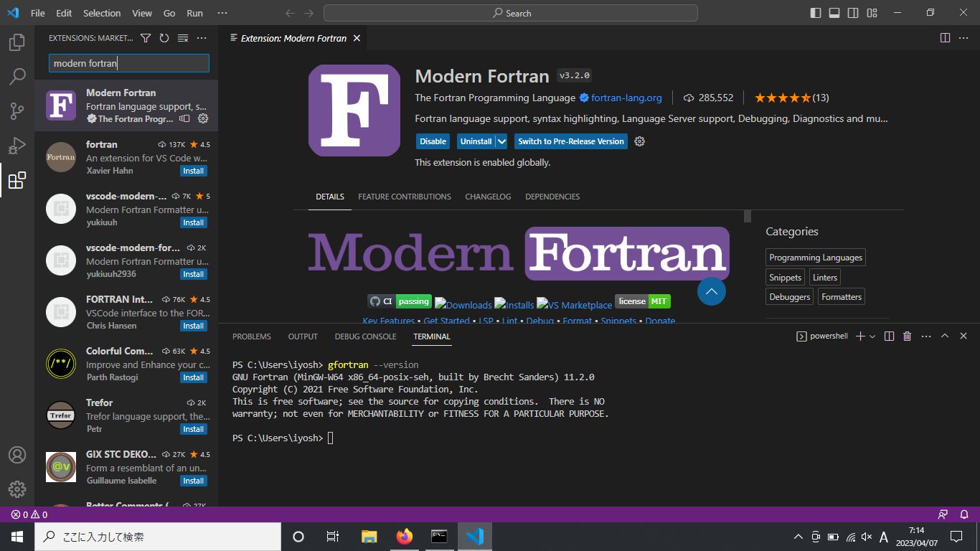This screenshot has height=551, width=980.
Task: Maximize panel size with chevron up
Action: click(x=945, y=336)
